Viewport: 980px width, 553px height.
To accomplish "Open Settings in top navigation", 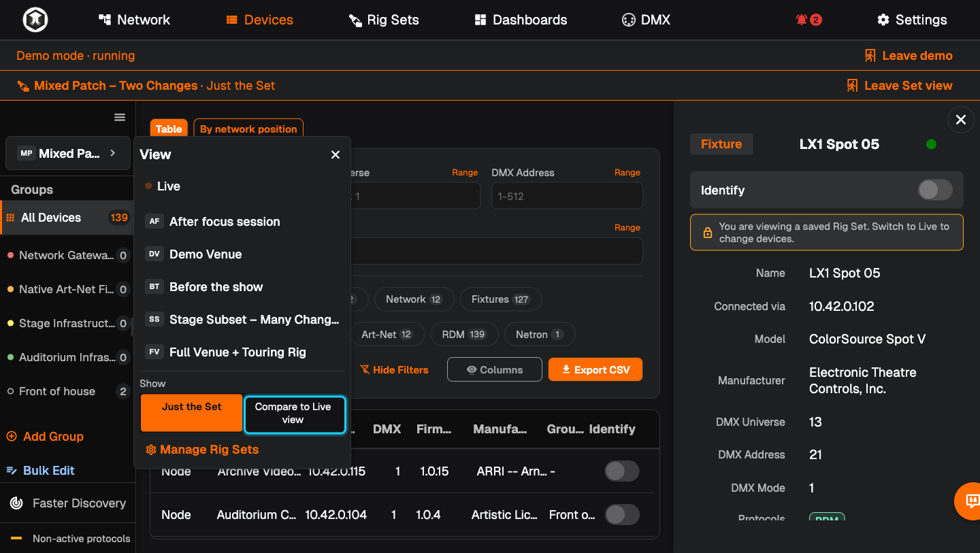I will pos(912,20).
